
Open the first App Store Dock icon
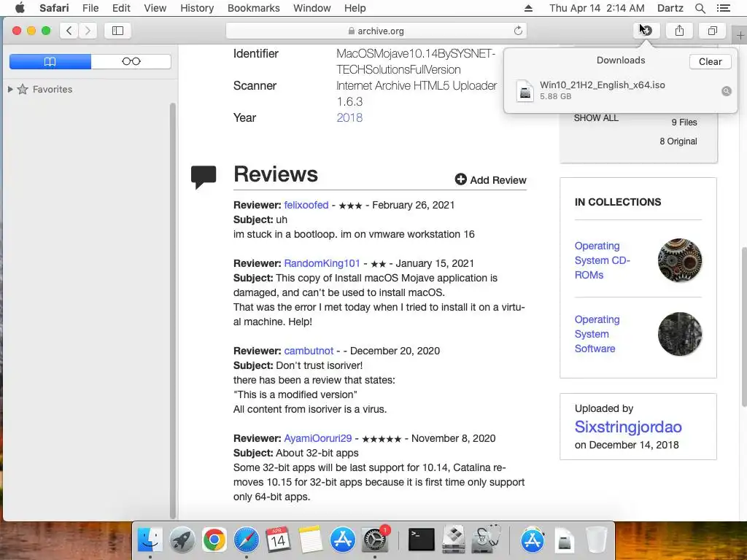[343, 540]
